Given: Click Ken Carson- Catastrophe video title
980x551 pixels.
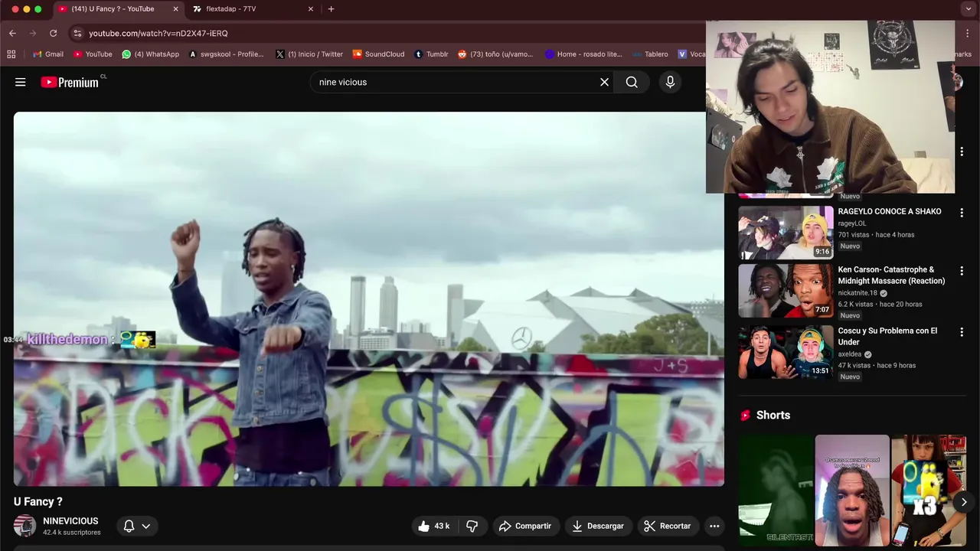Looking at the screenshot, I should (891, 275).
